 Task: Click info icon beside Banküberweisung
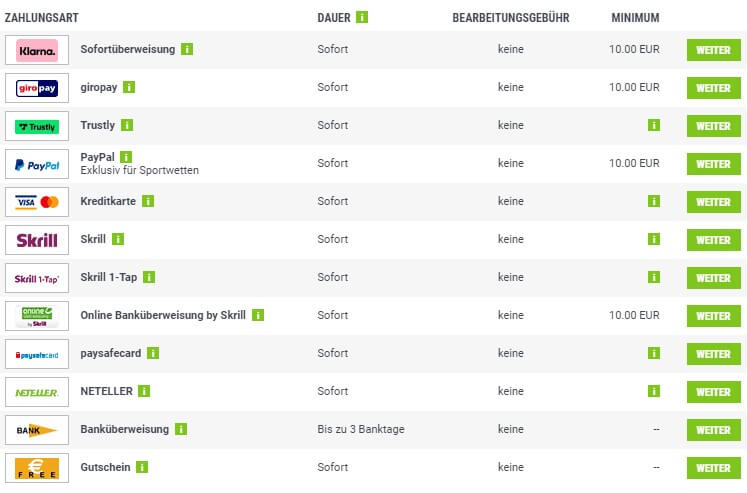click(181, 430)
